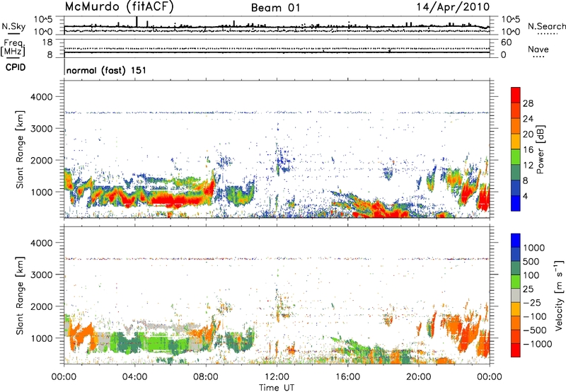Pick the blue top velocity colorbar swatch
This screenshot has height=392, width=566.
point(516,241)
